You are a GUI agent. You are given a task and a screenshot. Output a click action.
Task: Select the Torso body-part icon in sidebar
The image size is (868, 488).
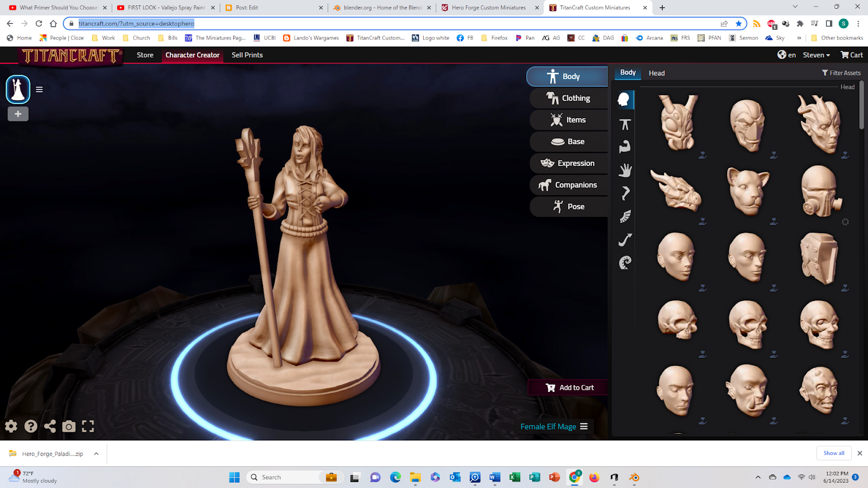(x=625, y=124)
